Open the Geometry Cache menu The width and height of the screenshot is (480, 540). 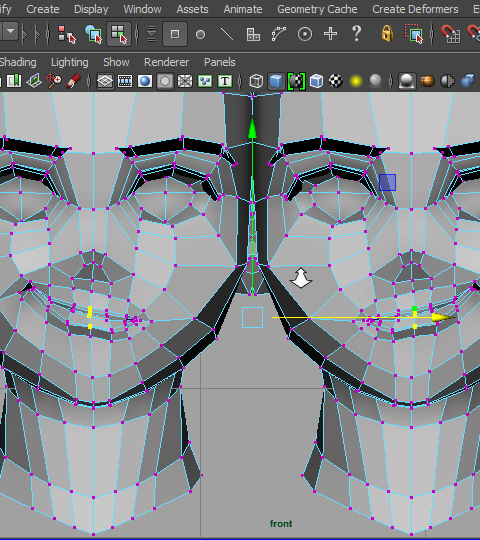pos(317,9)
